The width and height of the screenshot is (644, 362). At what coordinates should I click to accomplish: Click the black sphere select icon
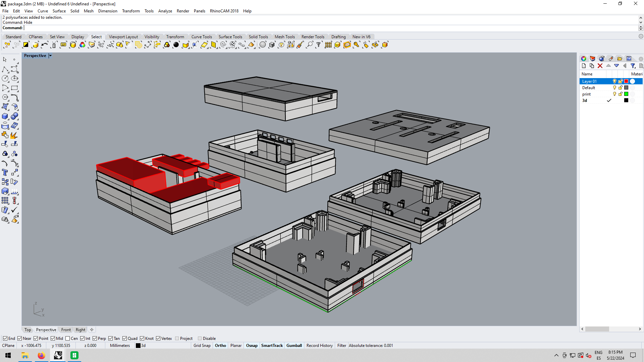176,45
